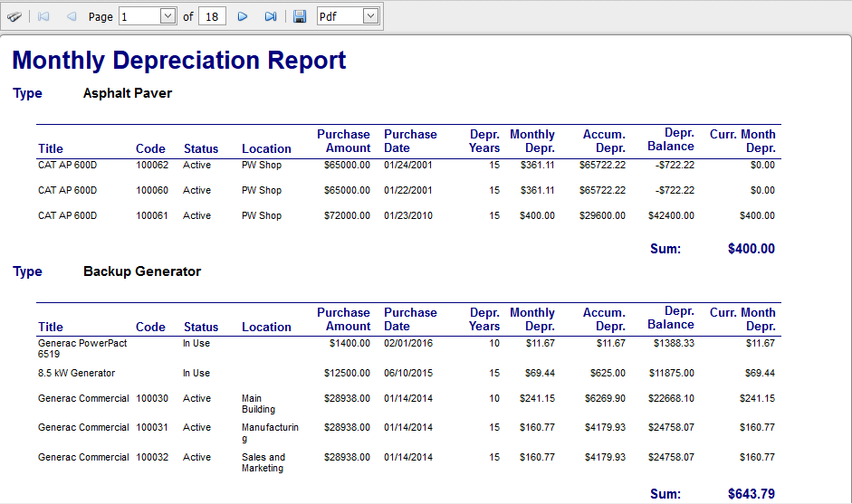Click depreciation balance $11875.00

coord(671,374)
